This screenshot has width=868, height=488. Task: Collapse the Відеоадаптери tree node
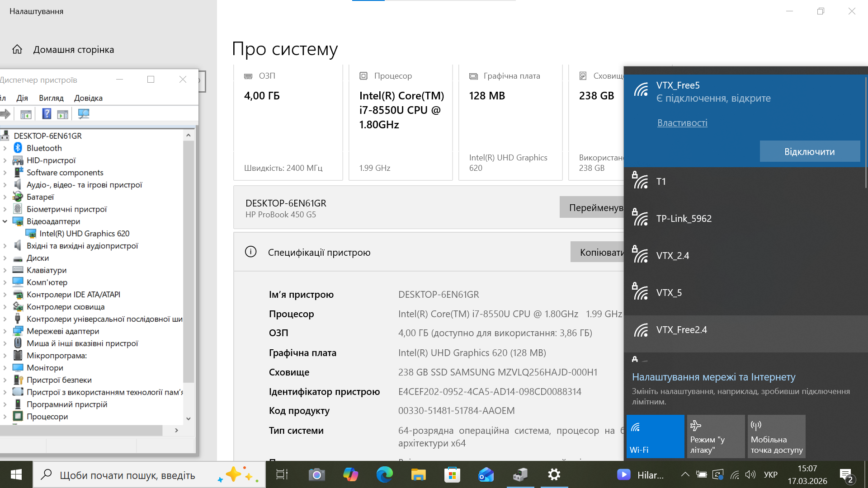(x=5, y=221)
